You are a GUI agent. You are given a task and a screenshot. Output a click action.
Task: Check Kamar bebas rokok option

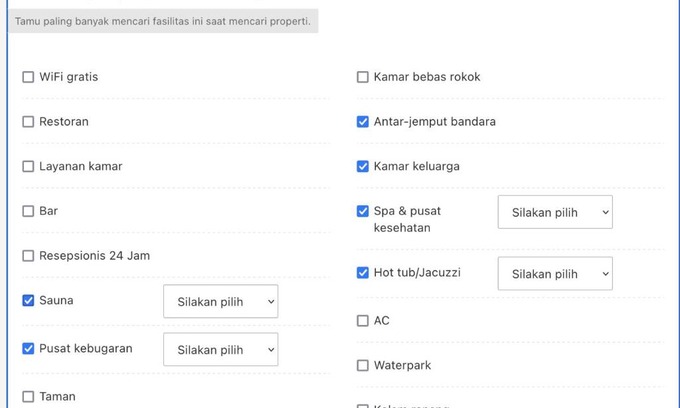(363, 77)
